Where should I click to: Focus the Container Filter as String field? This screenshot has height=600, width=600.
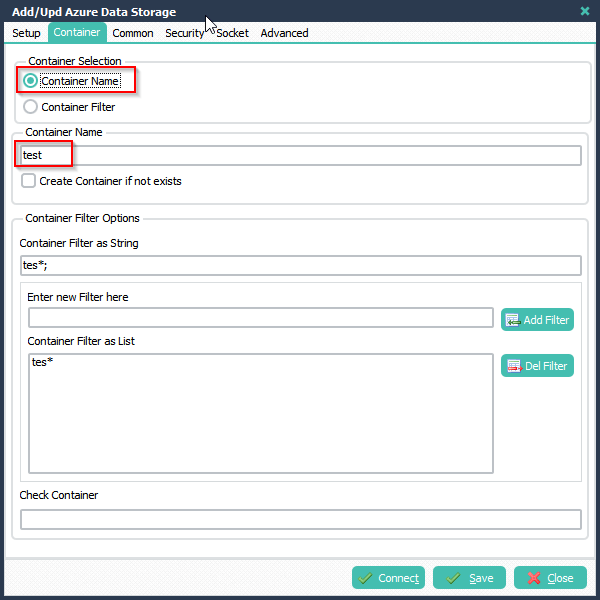point(301,265)
